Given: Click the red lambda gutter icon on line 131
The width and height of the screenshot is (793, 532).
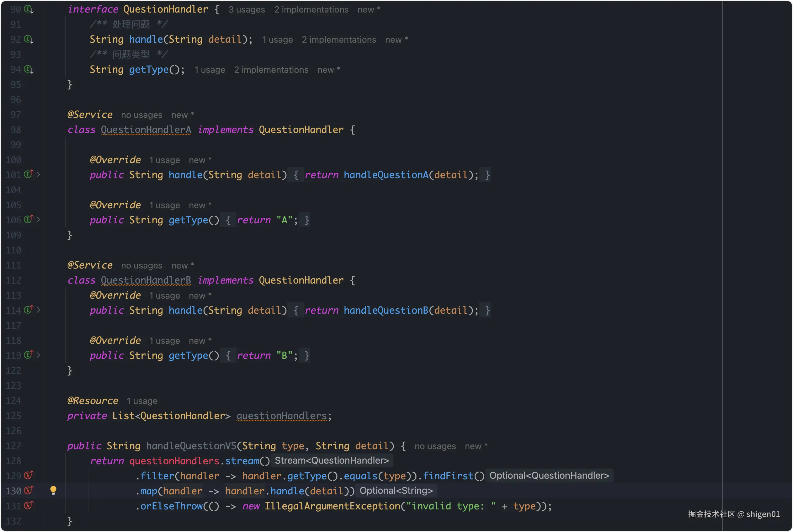Looking at the screenshot, I should click(x=29, y=505).
